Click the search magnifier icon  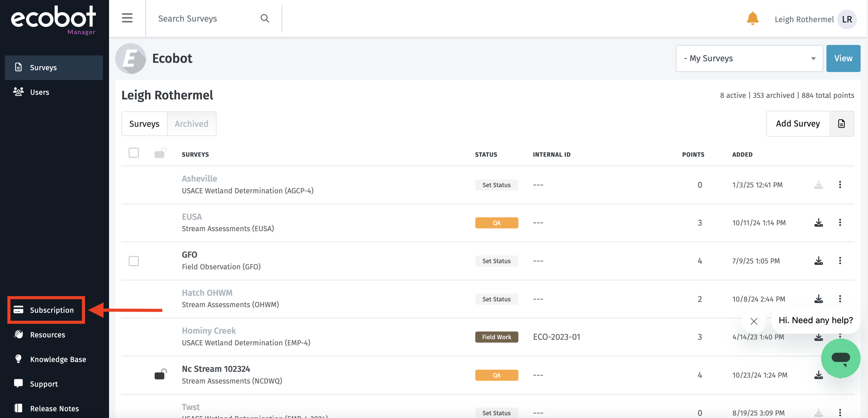point(265,18)
